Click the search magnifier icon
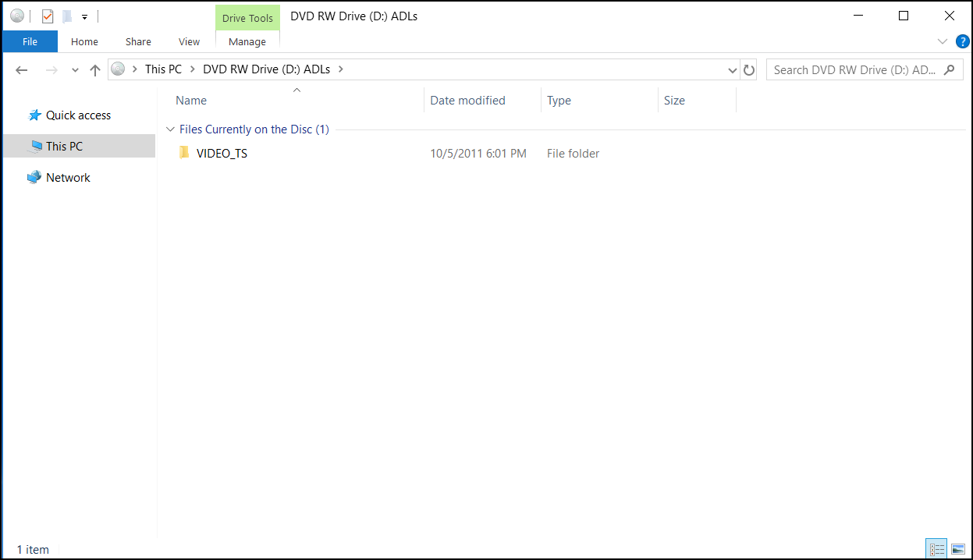The width and height of the screenshot is (973, 560). click(x=950, y=69)
